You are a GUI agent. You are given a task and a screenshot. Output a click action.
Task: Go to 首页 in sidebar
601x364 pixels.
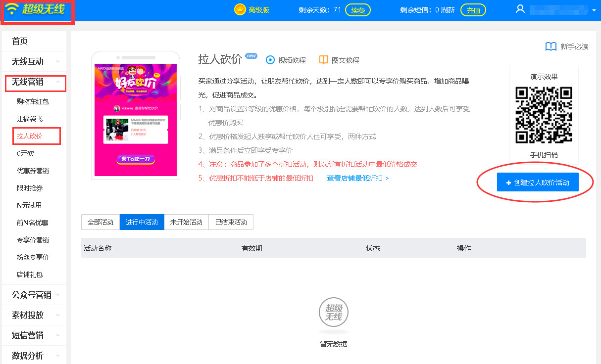pyautogui.click(x=34, y=41)
